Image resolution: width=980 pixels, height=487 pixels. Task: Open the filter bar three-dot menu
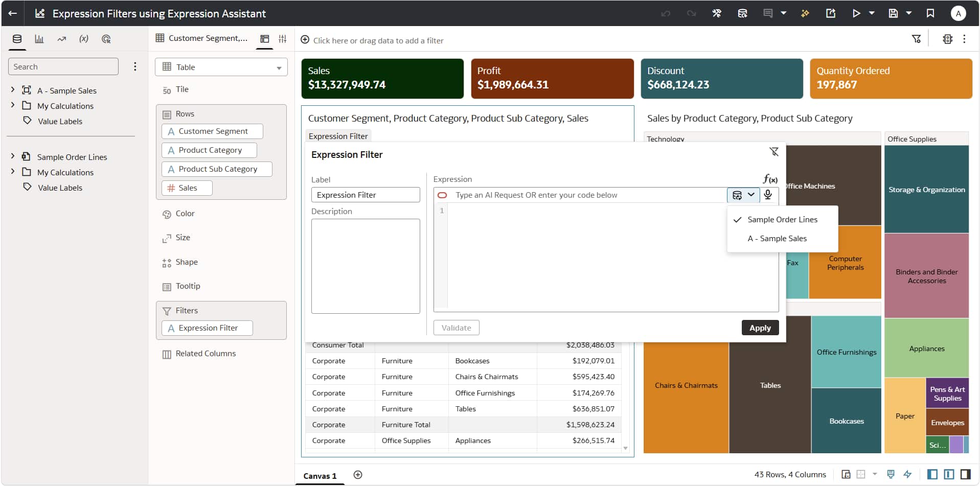(x=964, y=39)
